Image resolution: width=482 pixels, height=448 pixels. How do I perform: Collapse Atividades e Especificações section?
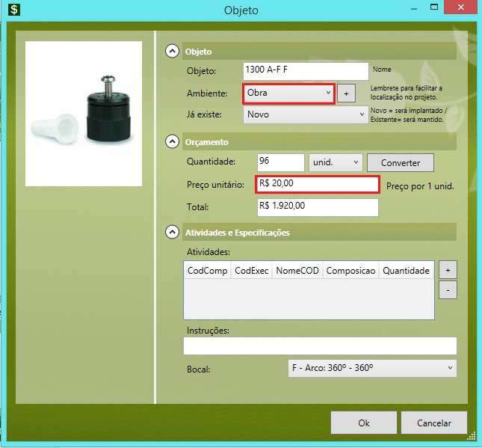point(173,233)
